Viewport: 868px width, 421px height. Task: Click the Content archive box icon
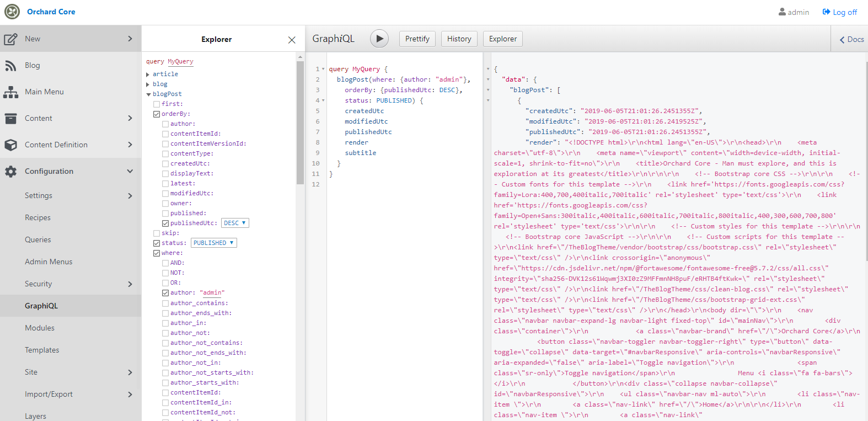click(x=10, y=119)
